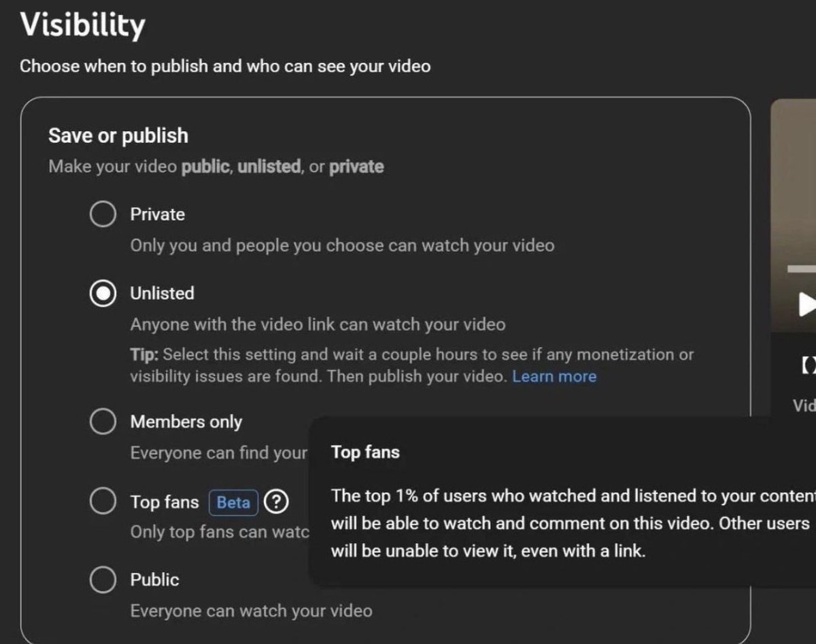Play the video preview
This screenshot has width=816, height=644.
coord(806,303)
